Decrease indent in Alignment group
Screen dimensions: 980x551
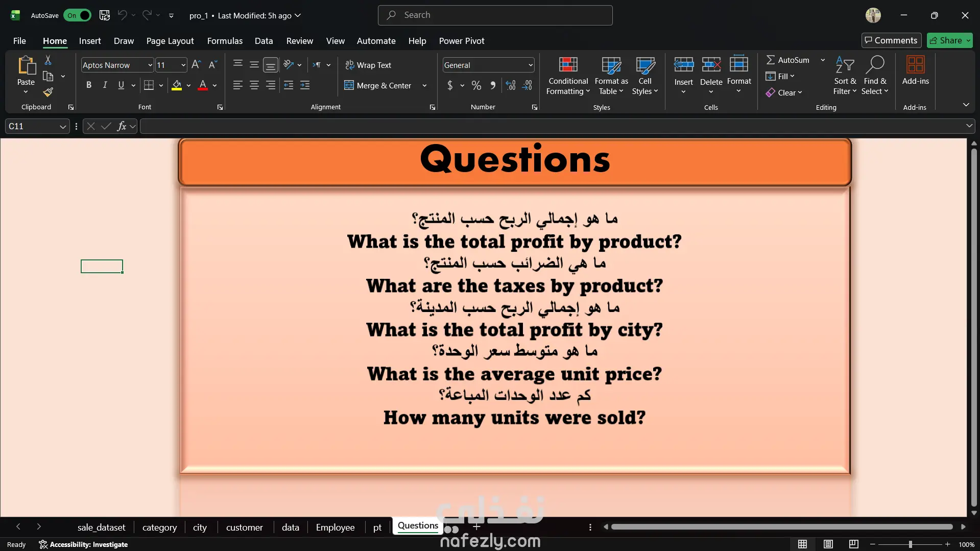pos(289,85)
